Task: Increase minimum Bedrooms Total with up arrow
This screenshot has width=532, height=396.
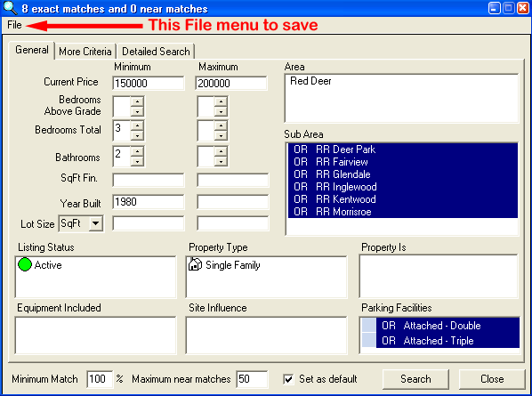Action: pyautogui.click(x=137, y=125)
